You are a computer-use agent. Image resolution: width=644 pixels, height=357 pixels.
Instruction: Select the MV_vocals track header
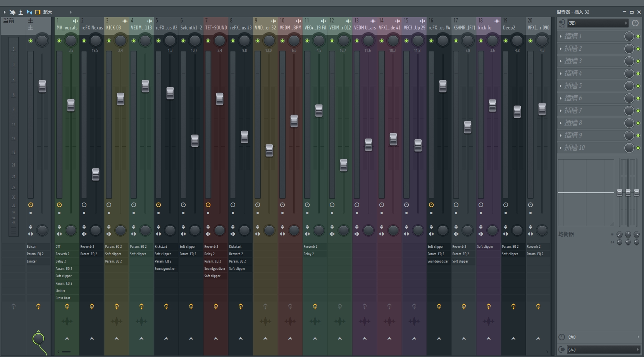67,26
